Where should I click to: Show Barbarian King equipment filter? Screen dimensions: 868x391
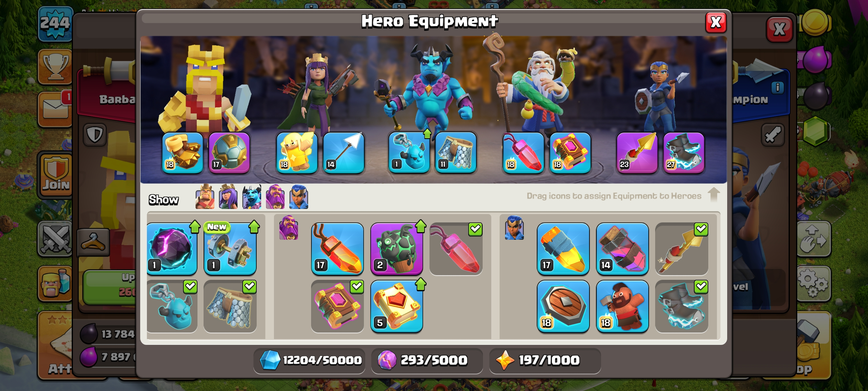pyautogui.click(x=205, y=197)
